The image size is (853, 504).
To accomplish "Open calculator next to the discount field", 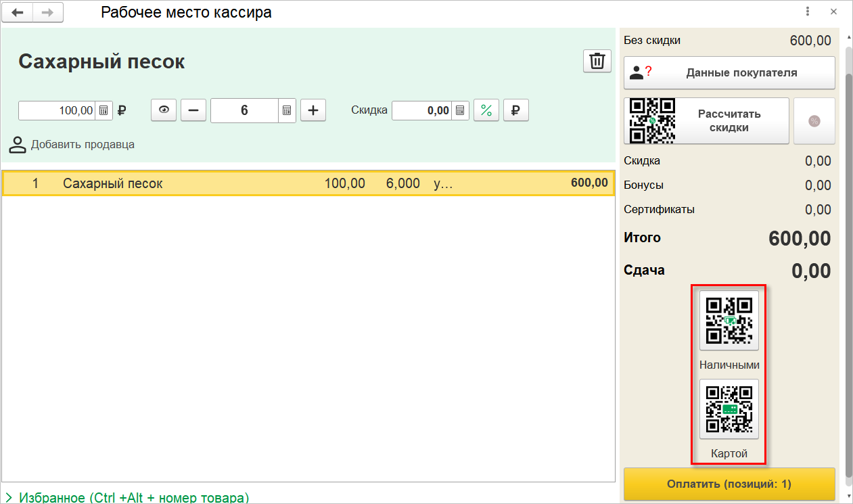I will tap(460, 110).
